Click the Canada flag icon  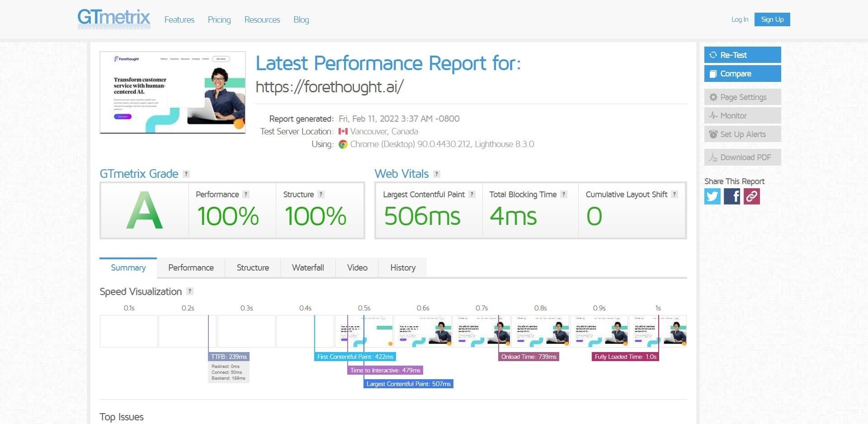(x=343, y=131)
